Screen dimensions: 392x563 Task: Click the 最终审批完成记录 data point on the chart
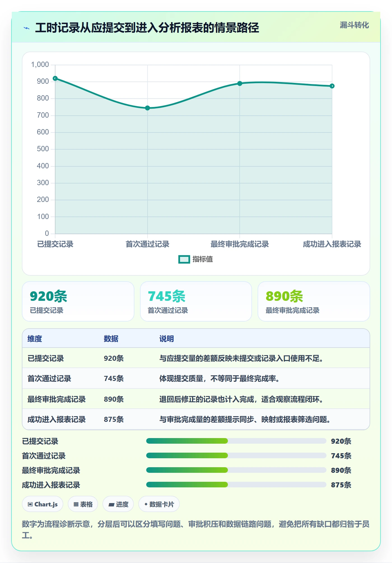[x=240, y=83]
